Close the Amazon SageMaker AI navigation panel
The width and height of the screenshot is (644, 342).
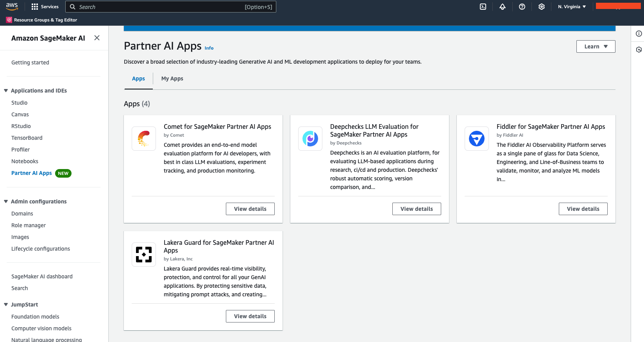(x=97, y=38)
